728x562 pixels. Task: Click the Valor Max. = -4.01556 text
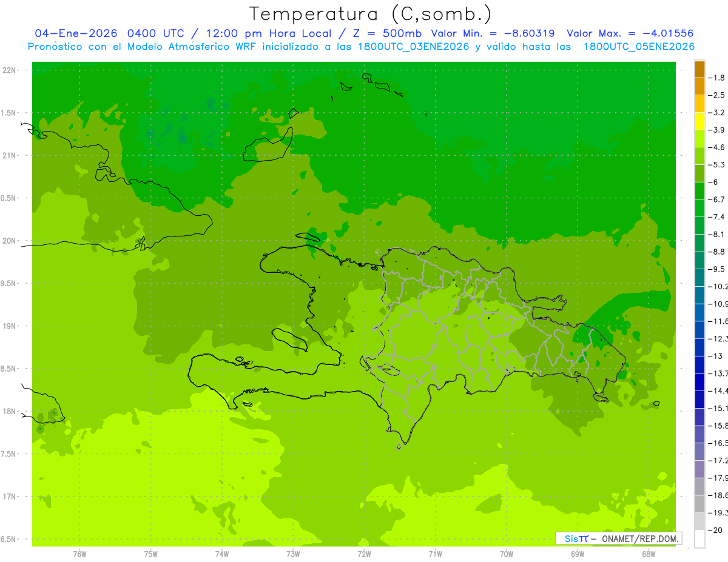click(x=630, y=33)
